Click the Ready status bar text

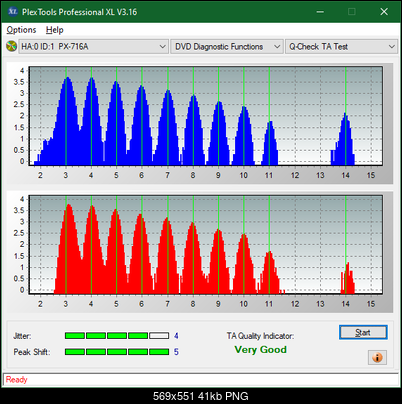(16, 380)
